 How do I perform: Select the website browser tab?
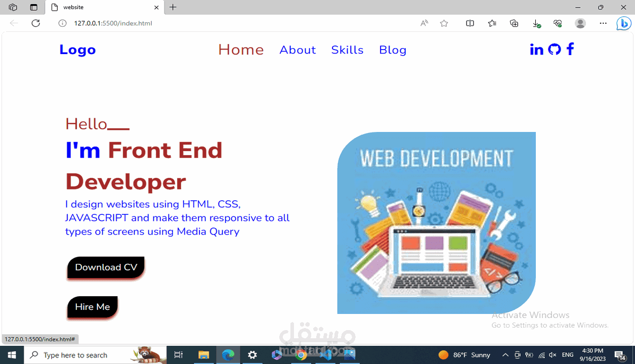coord(105,8)
